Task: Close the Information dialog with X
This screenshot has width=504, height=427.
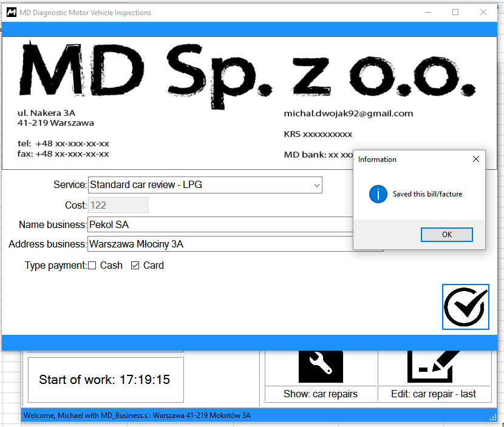Action: click(x=476, y=159)
